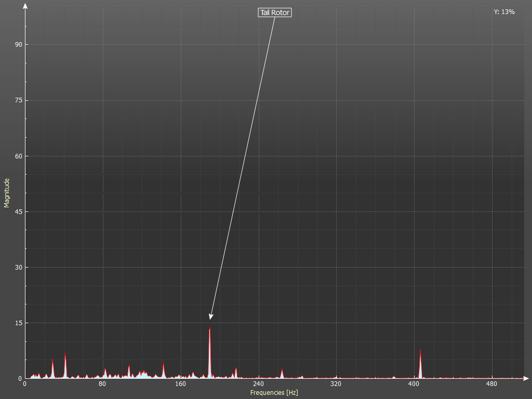Click the 0 origin label on frequency axis
The height and width of the screenshot is (399, 532).
[x=24, y=384]
